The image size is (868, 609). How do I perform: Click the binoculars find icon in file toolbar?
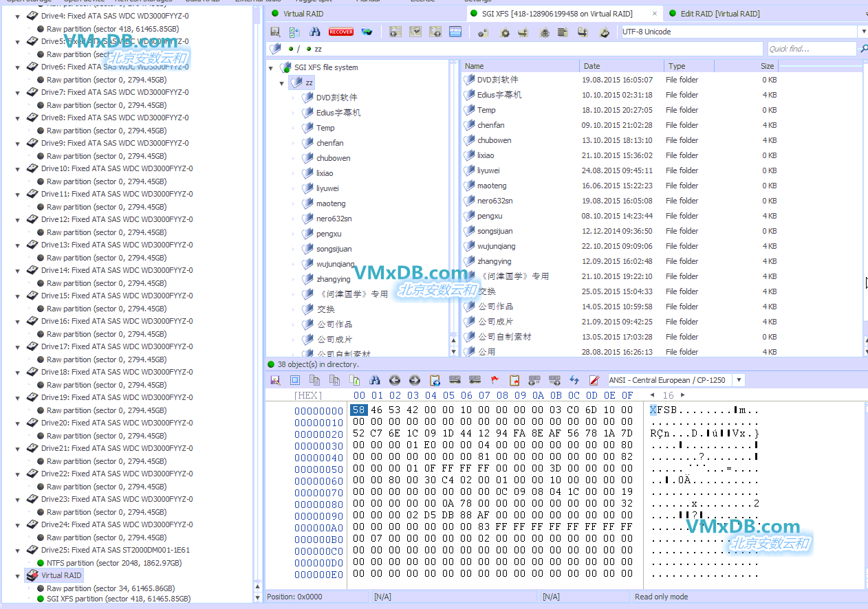314,32
